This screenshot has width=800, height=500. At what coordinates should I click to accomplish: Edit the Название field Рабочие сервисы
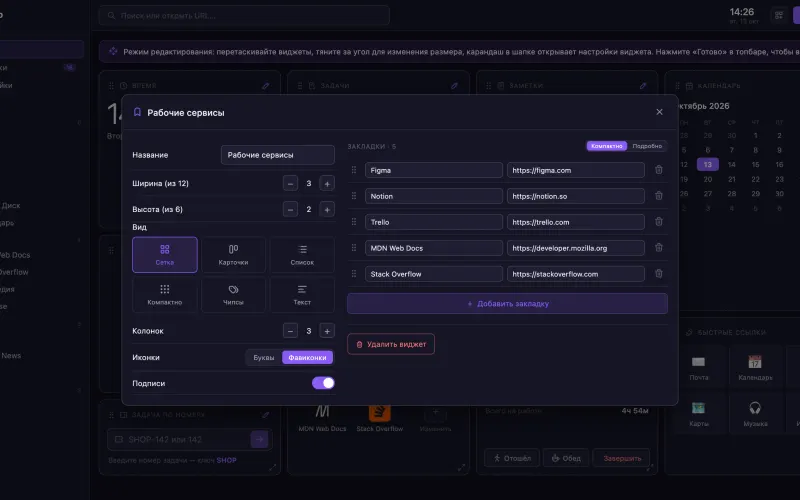click(278, 155)
